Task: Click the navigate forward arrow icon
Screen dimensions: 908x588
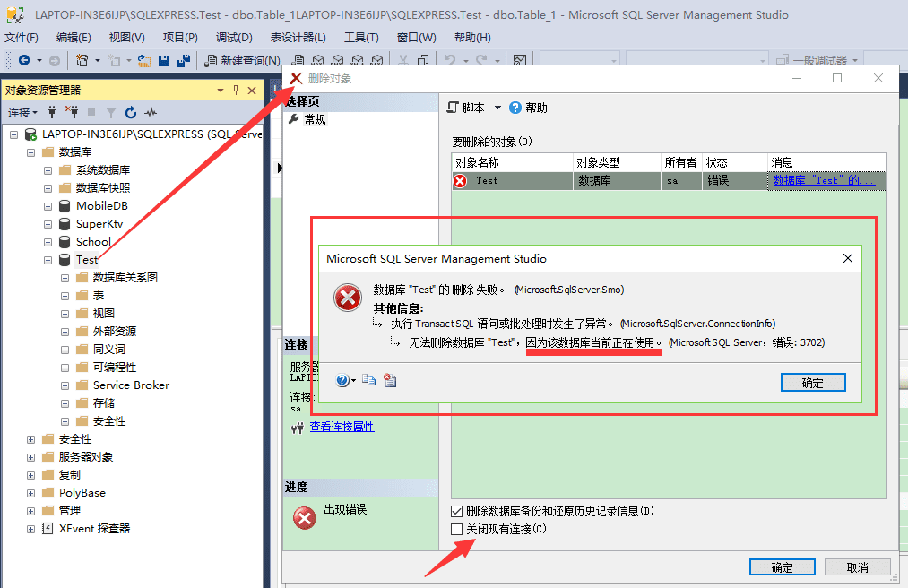Action: [x=55, y=60]
